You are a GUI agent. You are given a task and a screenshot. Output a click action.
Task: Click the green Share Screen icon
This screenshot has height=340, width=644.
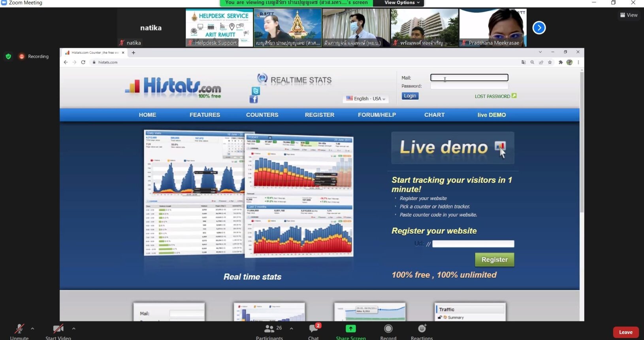tap(351, 329)
